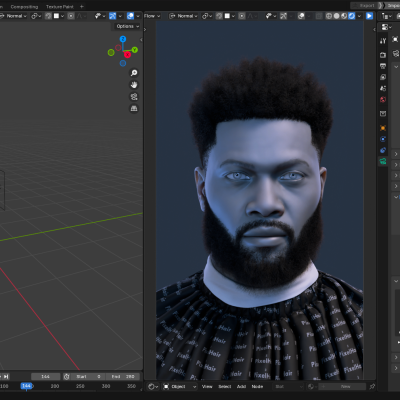Toggle overlays in the rendered viewport header

[301, 16]
